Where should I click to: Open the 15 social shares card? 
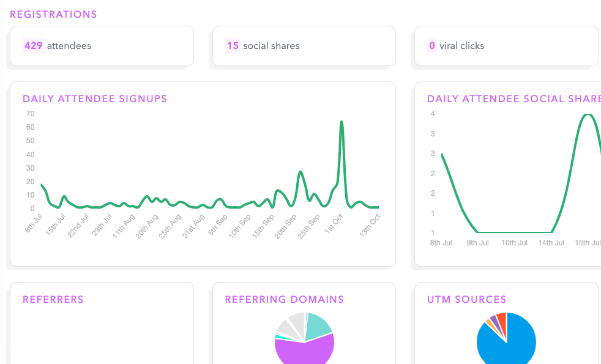(x=304, y=46)
